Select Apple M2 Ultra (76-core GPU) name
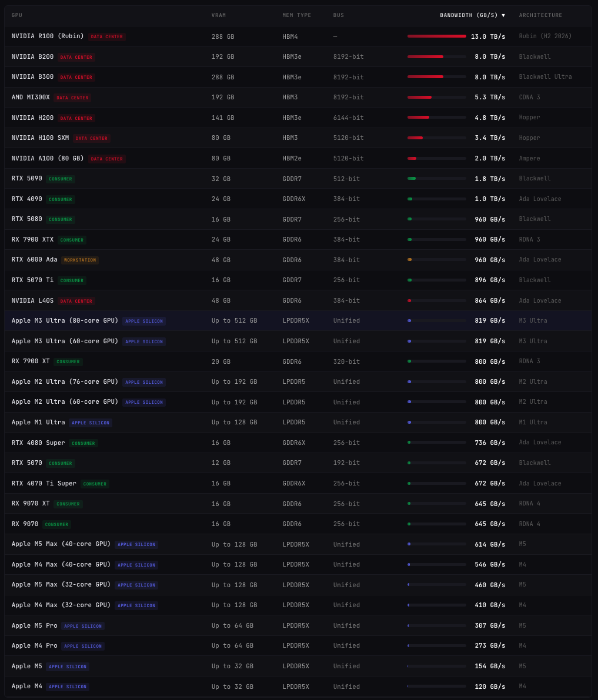 65,381
